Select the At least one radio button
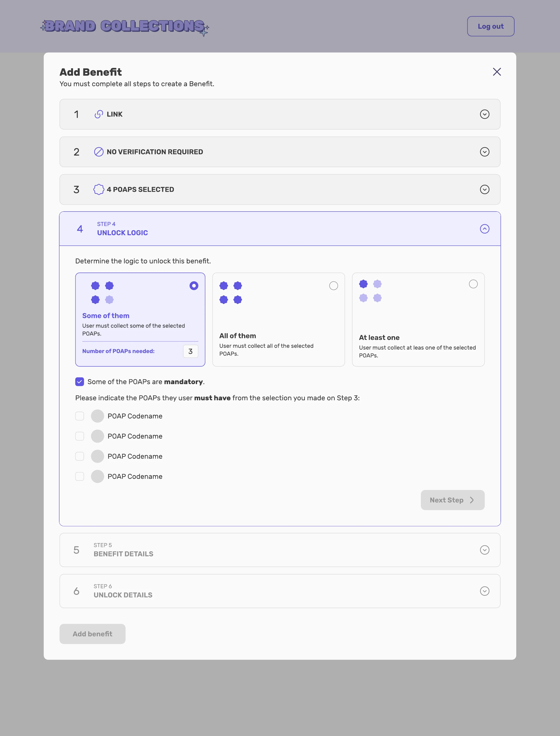This screenshot has height=736, width=560. (x=473, y=284)
